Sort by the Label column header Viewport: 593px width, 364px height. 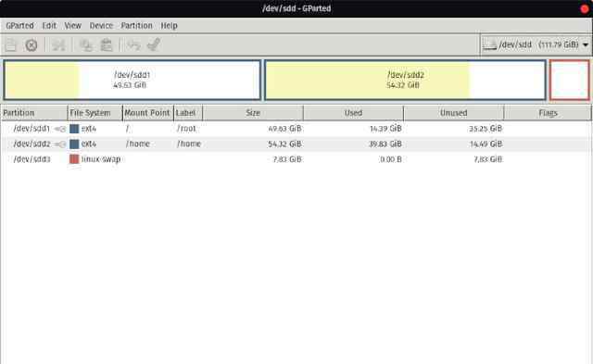pos(188,113)
